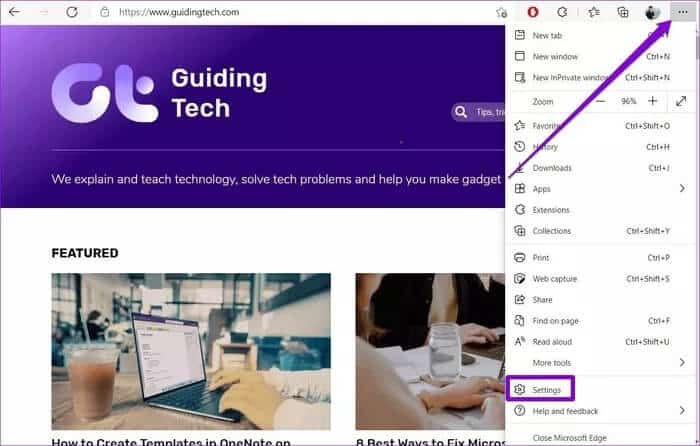
Task: Open Extensions from the menu
Action: point(600,210)
